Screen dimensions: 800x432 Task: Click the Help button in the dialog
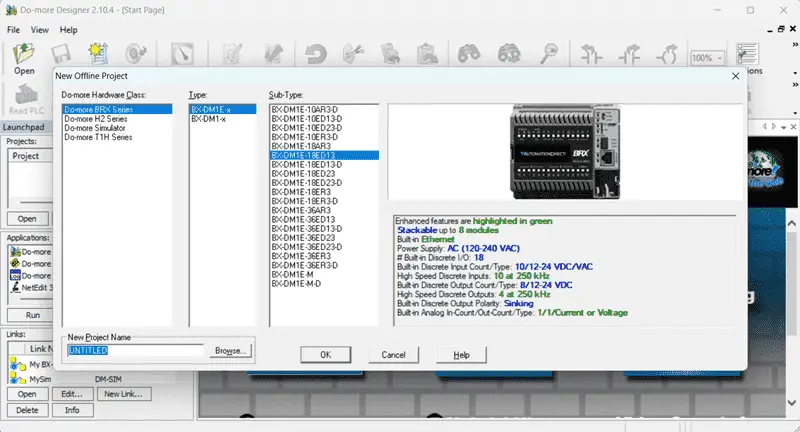[461, 354]
